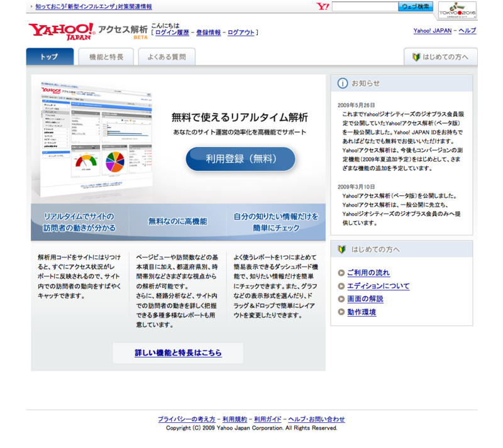The image size is (503, 448).
Task: Go to the Yahoo! JAPAN link
Action: (433, 31)
